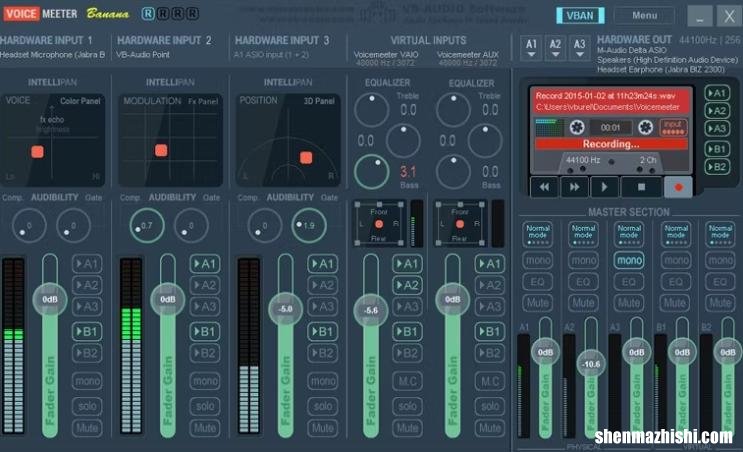Toggle B1 routing on Hardware Input 1
This screenshot has height=452, width=743.
click(87, 332)
